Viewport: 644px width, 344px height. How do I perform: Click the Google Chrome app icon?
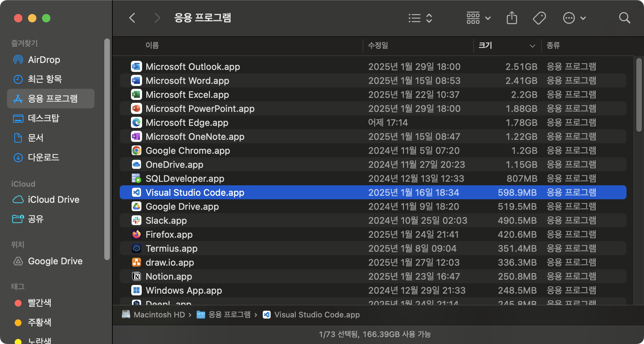point(136,150)
